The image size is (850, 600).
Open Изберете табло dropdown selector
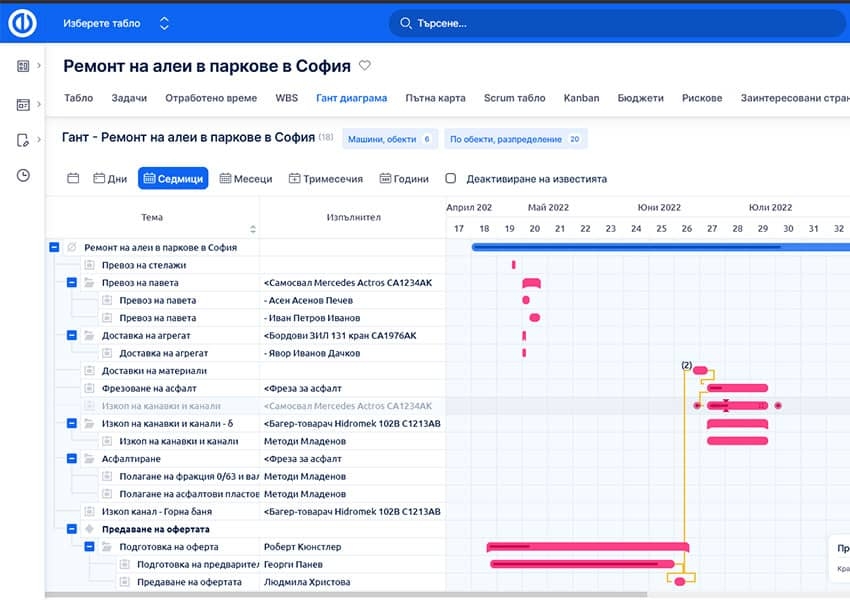[116, 23]
